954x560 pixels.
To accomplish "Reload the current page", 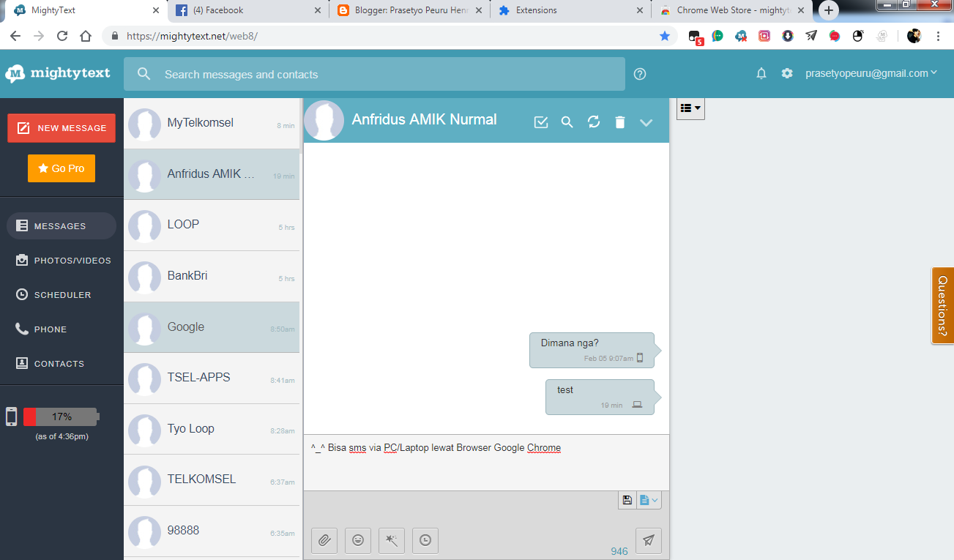I will coord(62,36).
